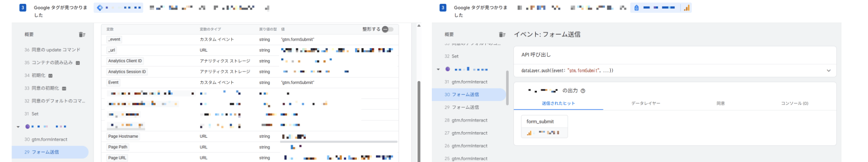Collapse the page group in right sidebar
This screenshot has width=868, height=162.
tap(438, 69)
